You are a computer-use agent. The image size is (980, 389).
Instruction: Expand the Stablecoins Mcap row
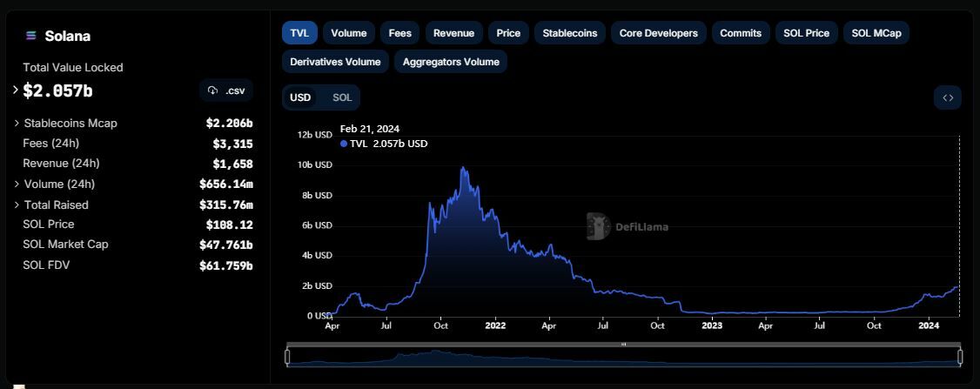(x=17, y=124)
